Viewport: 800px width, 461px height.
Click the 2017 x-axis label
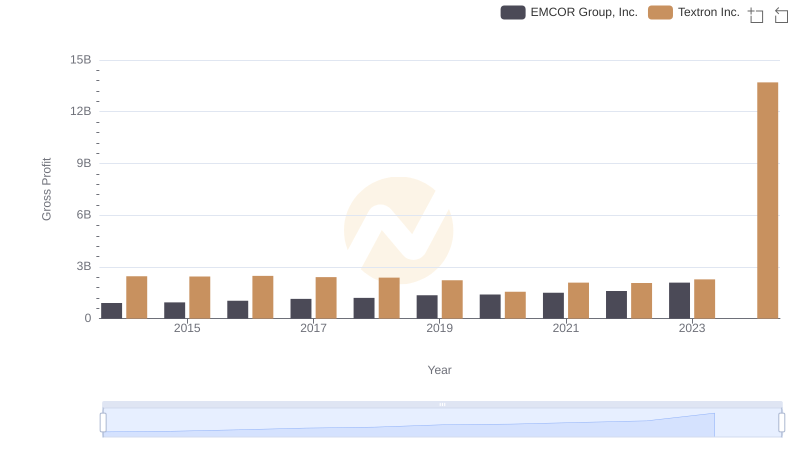tap(313, 328)
